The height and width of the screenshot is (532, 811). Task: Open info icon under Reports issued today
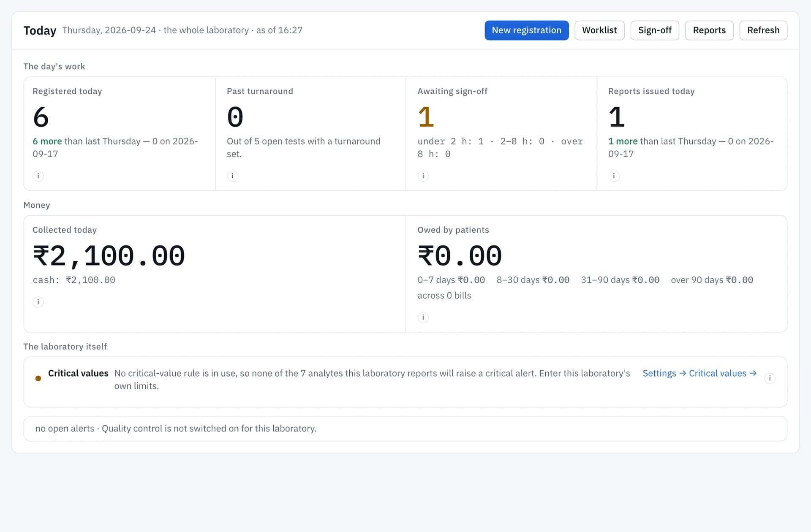pos(614,176)
